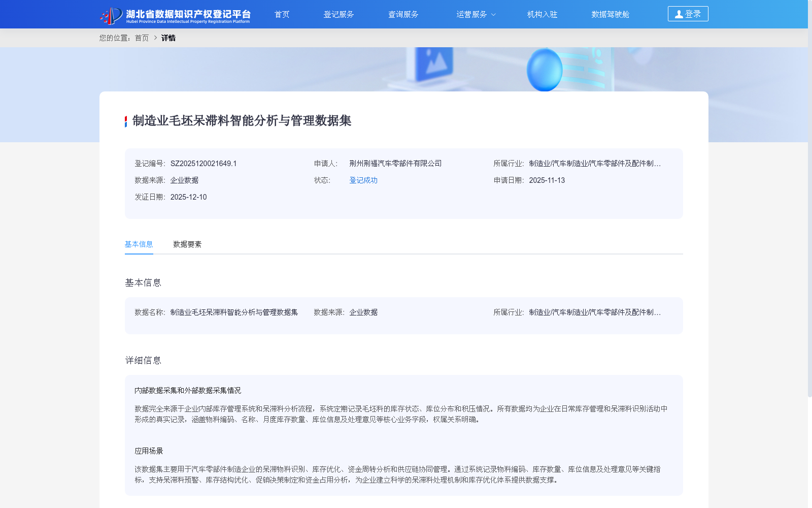Open the 首页 menu item
This screenshot has height=508, width=812.
coord(282,14)
